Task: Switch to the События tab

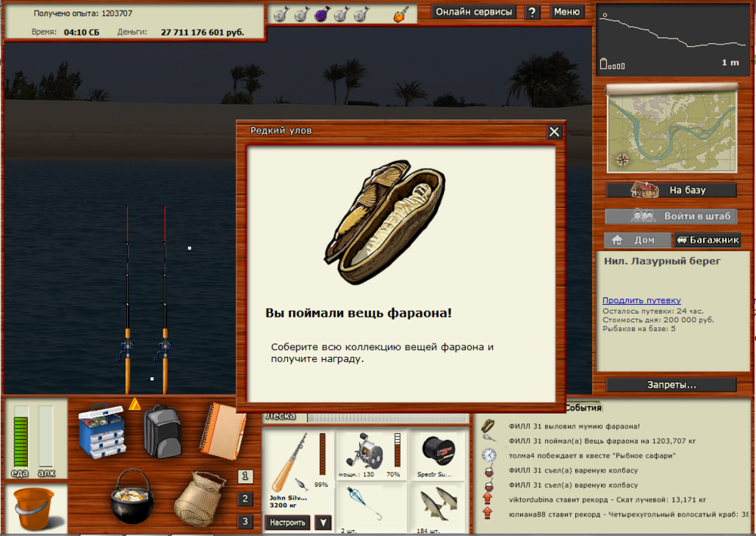Action: 584,407
